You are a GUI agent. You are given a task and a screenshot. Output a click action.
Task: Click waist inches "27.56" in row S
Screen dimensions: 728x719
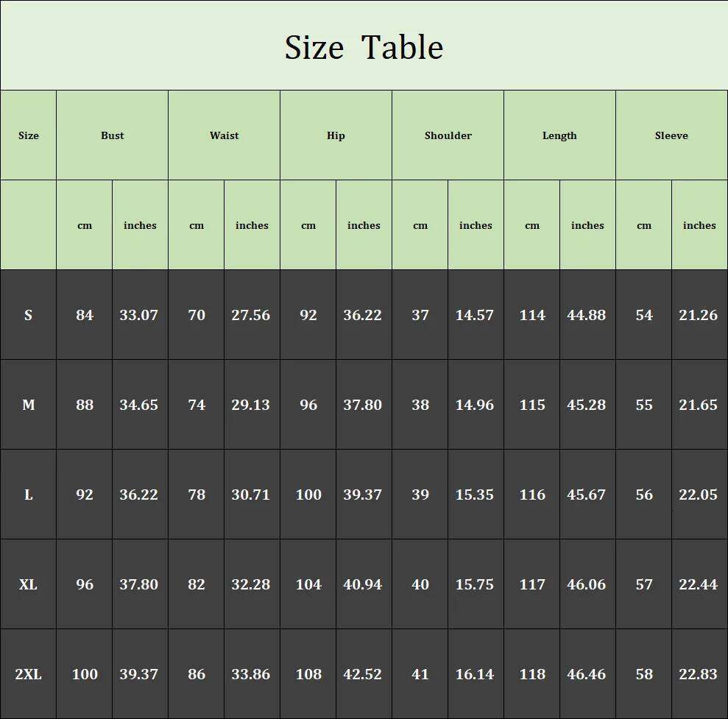251,315
